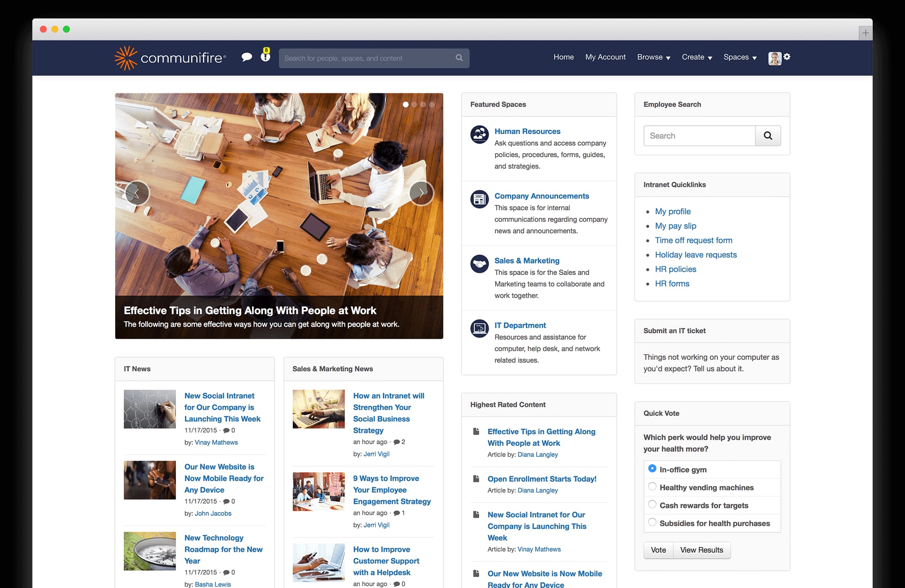Click the Company Announcements newspaper icon
The width and height of the screenshot is (905, 588).
[x=479, y=199]
